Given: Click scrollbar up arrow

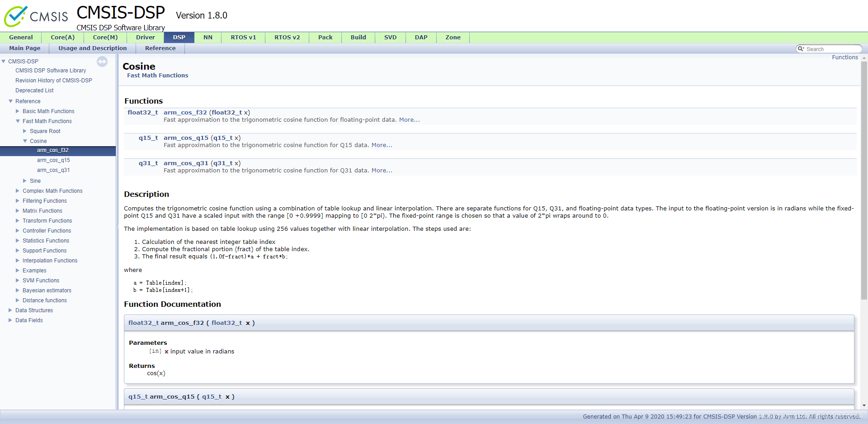Looking at the screenshot, I should click(864, 58).
